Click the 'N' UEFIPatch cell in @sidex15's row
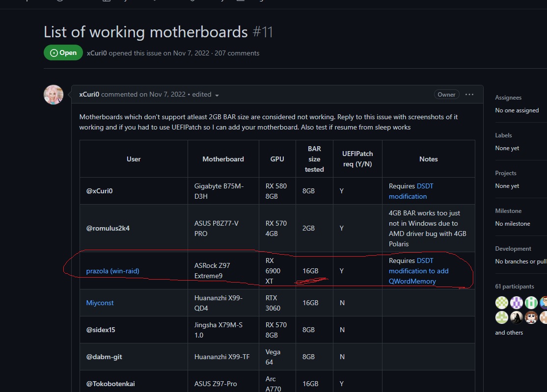547x392 pixels. 357,330
